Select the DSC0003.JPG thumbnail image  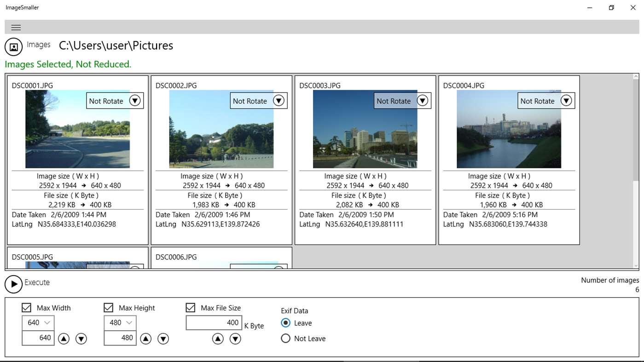(x=365, y=129)
